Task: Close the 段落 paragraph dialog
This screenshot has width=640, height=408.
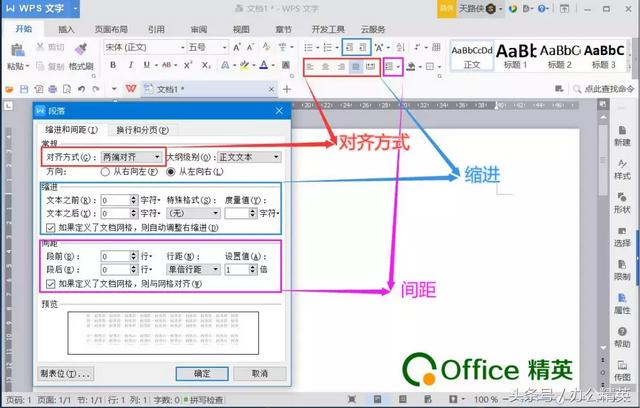Action: pos(279,111)
